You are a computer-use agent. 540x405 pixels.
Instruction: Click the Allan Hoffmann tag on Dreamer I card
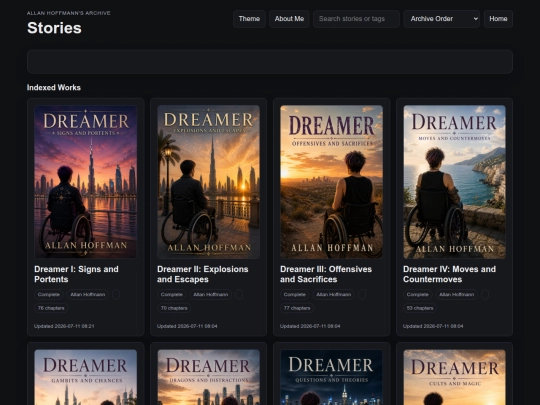(x=87, y=294)
